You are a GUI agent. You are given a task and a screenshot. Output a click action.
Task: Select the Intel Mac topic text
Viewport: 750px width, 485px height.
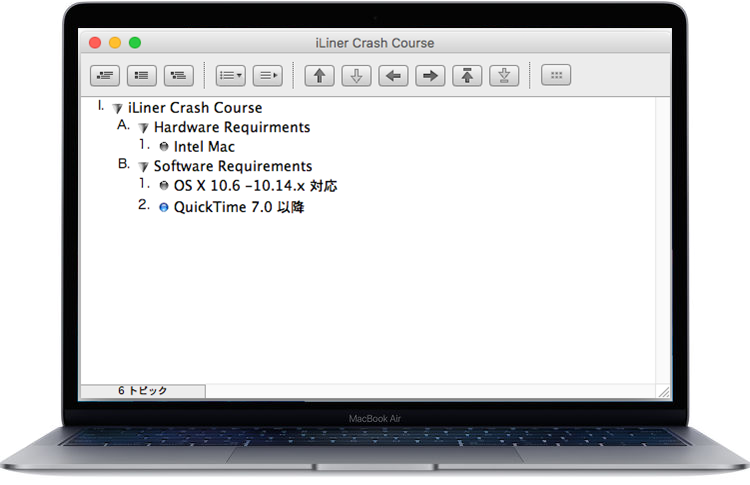204,146
